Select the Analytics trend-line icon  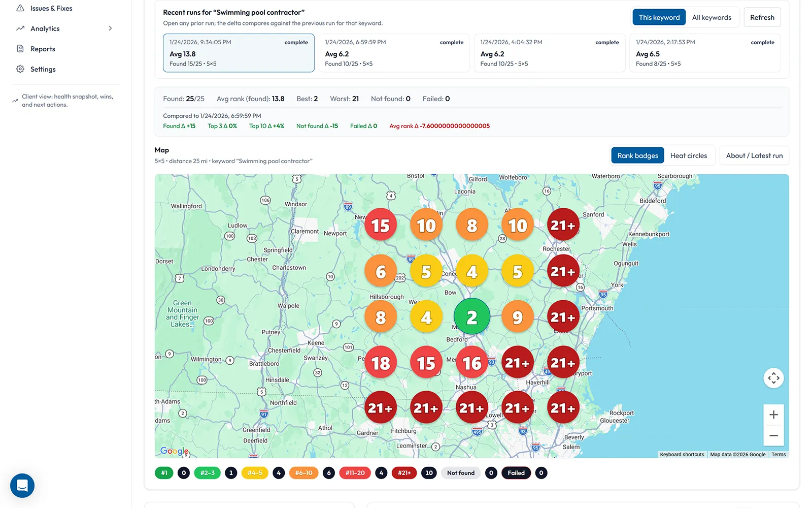click(20, 28)
